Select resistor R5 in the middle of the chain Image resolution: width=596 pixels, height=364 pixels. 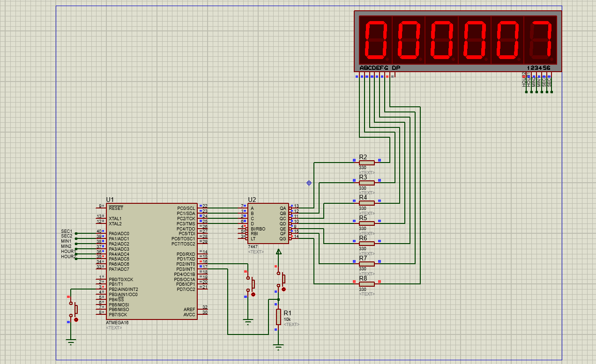(x=366, y=223)
